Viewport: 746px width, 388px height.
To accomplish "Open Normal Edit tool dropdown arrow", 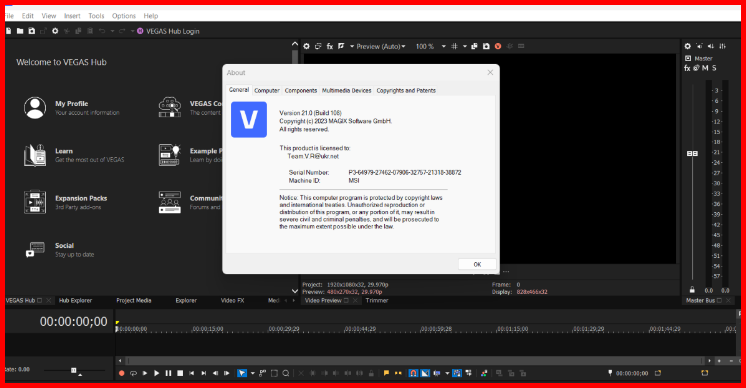I will (253, 373).
